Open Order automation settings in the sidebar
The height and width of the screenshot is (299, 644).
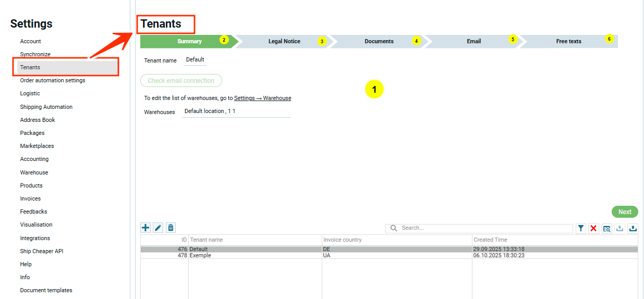[53, 80]
